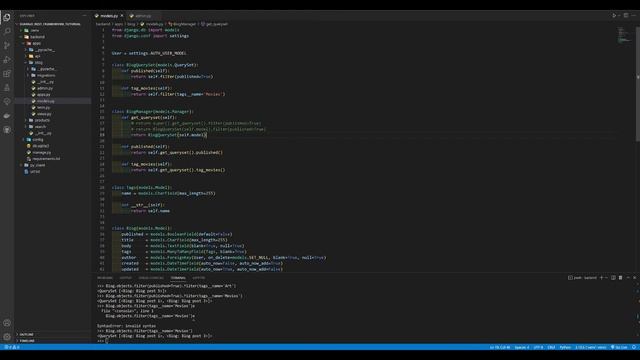Open db.sqlite3 in Explorer
Viewport: 640px width, 360px height.
40,146
